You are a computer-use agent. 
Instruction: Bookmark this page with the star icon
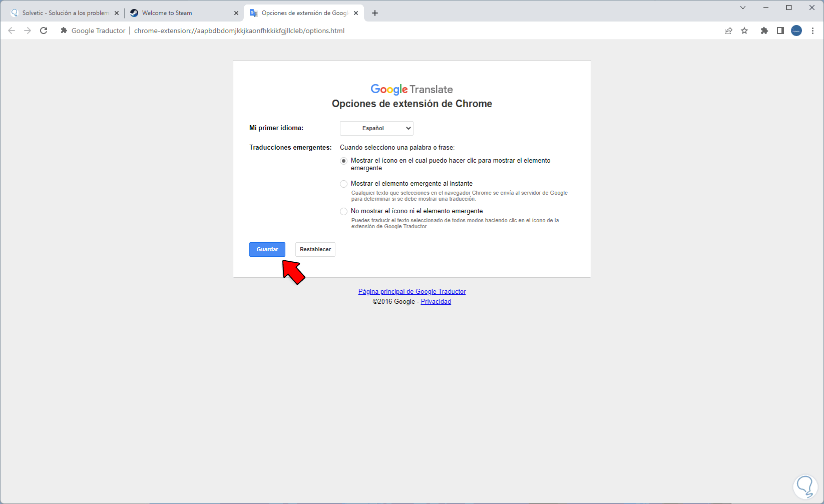[x=744, y=31]
